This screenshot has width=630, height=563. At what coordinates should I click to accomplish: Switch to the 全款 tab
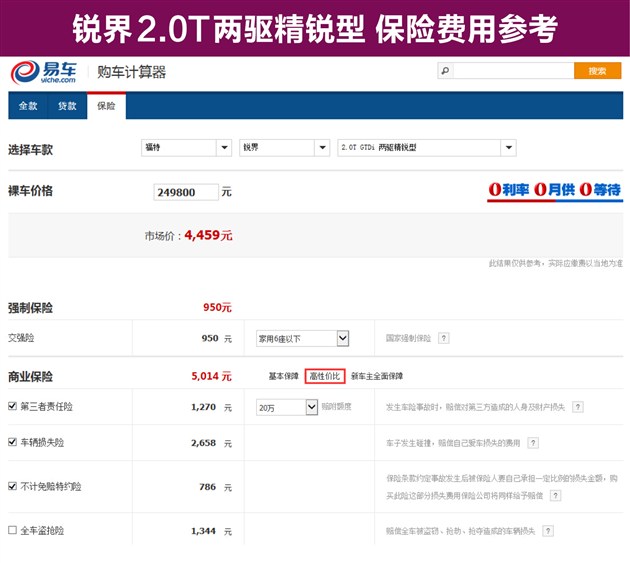tap(28, 106)
